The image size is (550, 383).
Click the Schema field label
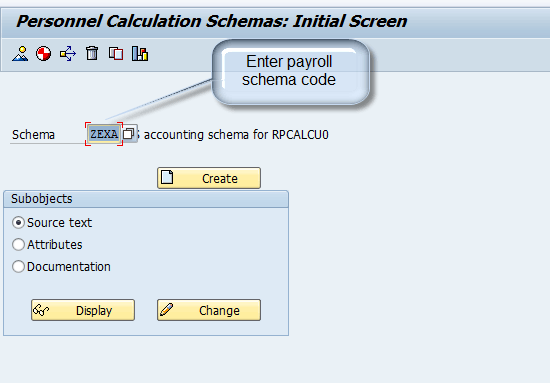click(33, 135)
